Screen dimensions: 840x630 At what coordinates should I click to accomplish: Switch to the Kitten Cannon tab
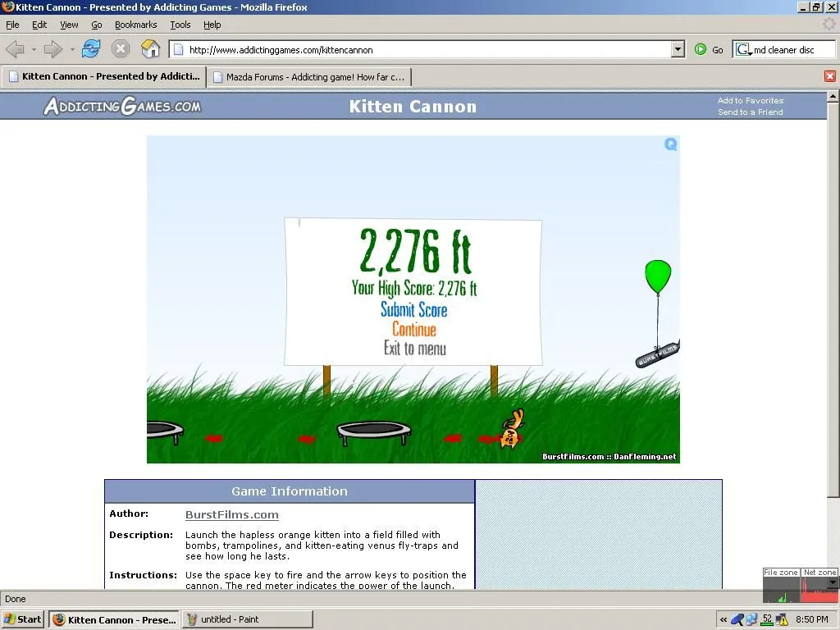pos(104,76)
